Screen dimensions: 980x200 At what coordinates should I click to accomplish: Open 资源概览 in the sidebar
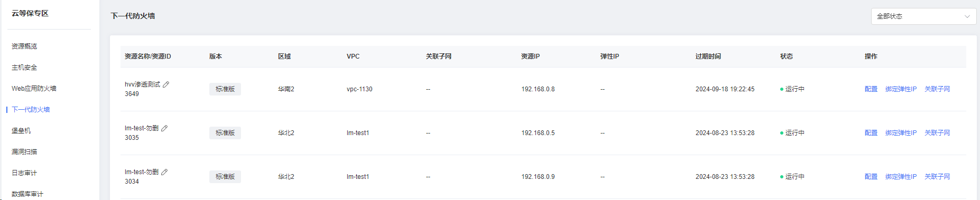pos(24,46)
